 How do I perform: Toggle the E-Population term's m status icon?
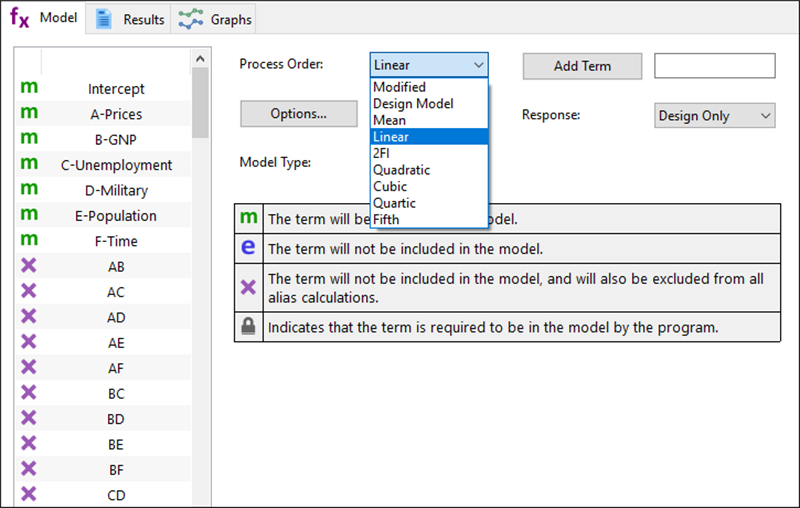[x=29, y=214]
